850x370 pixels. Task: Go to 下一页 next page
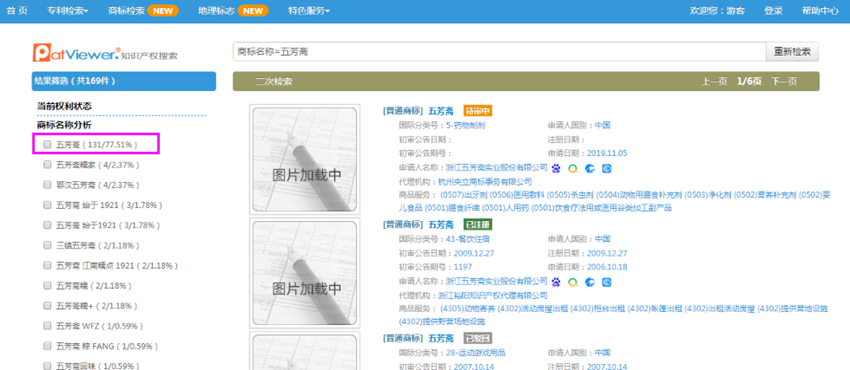coord(784,82)
